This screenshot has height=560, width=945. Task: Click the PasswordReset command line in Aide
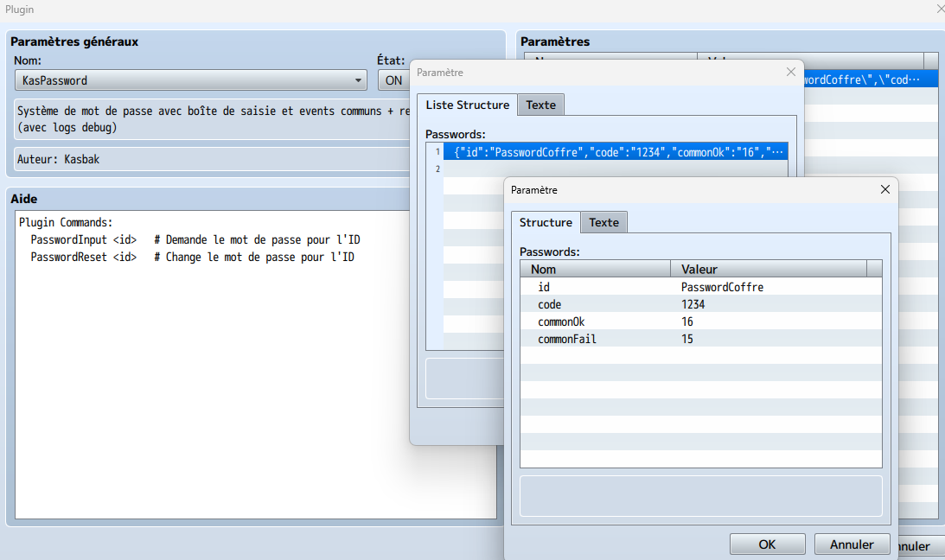192,258
